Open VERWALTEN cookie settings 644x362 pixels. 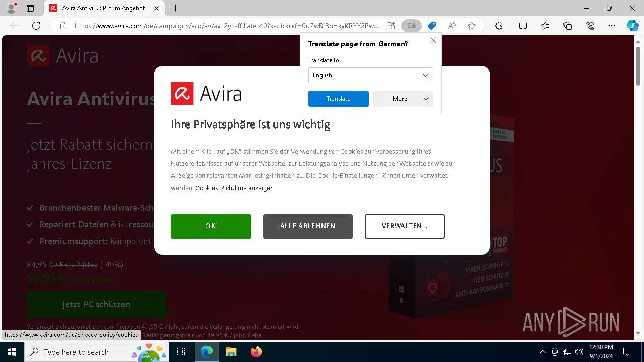[405, 226]
